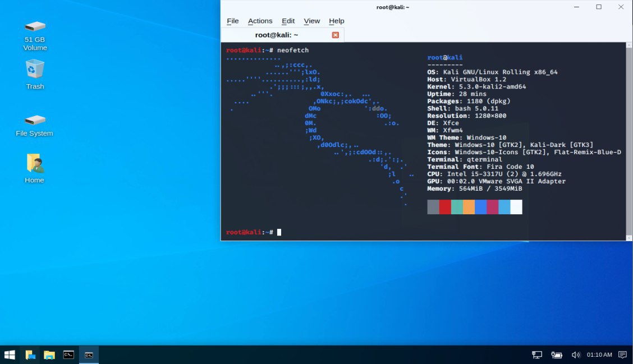The height and width of the screenshot is (364, 633).
Task: Click the 'OS: Kali GNU/Linux Rolling x86_64' line
Action: (493, 72)
